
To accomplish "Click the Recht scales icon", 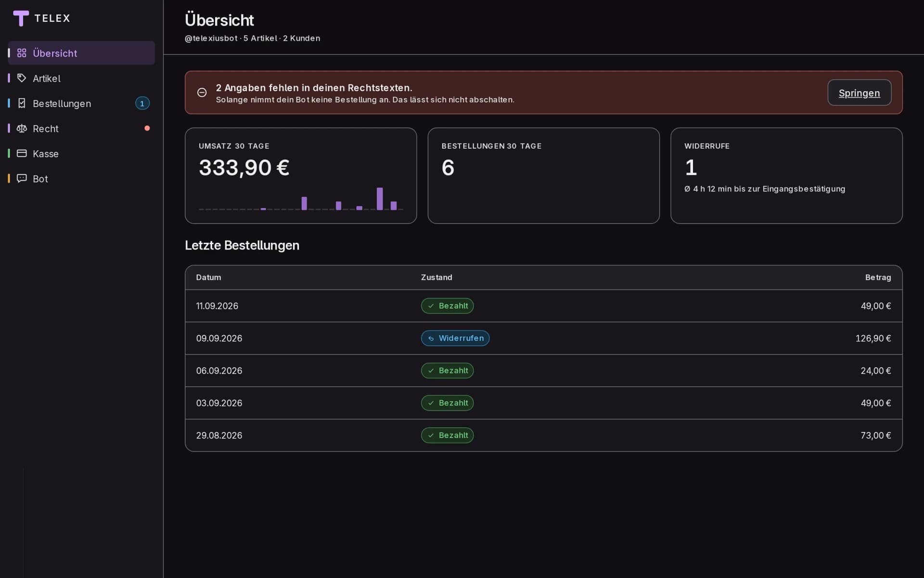I will (22, 128).
